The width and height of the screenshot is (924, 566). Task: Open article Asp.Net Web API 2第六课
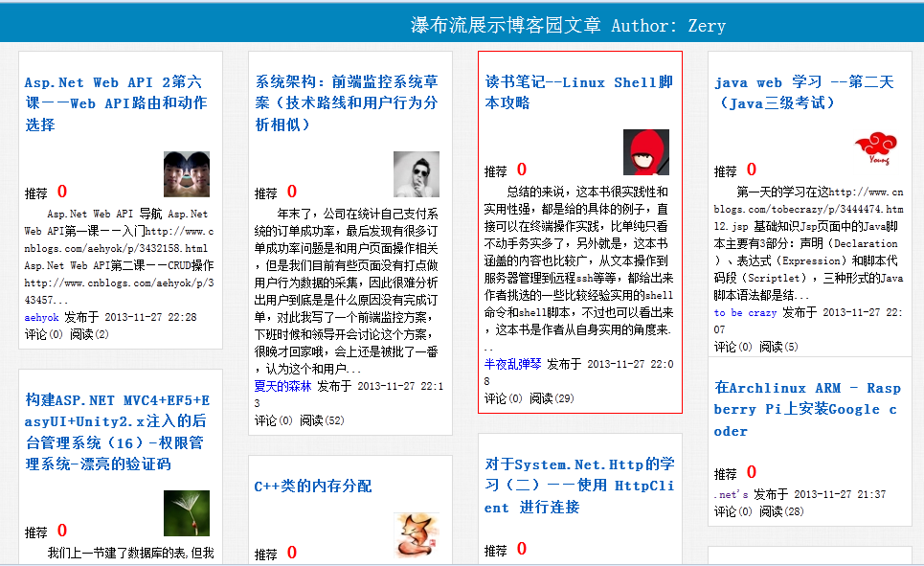[x=116, y=103]
